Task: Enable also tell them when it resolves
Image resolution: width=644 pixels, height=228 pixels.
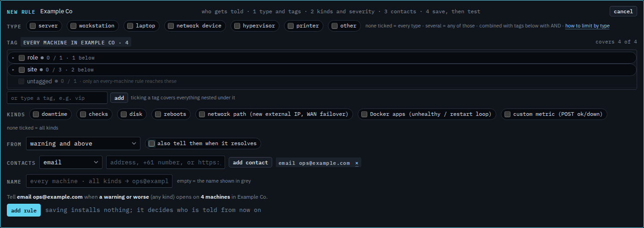Action: 152,143
